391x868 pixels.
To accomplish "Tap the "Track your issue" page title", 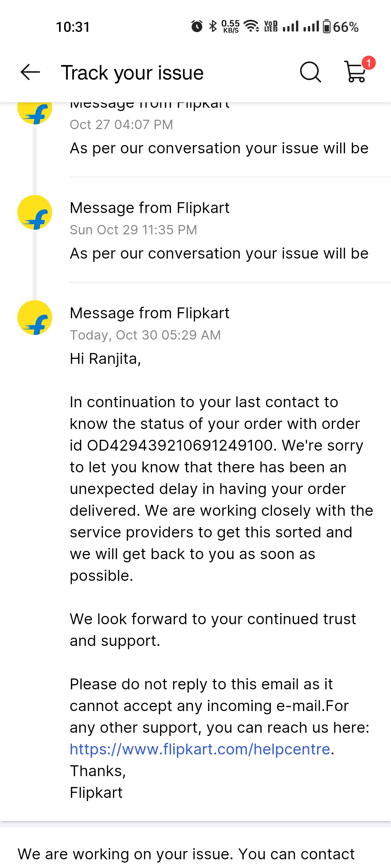I will pyautogui.click(x=132, y=73).
